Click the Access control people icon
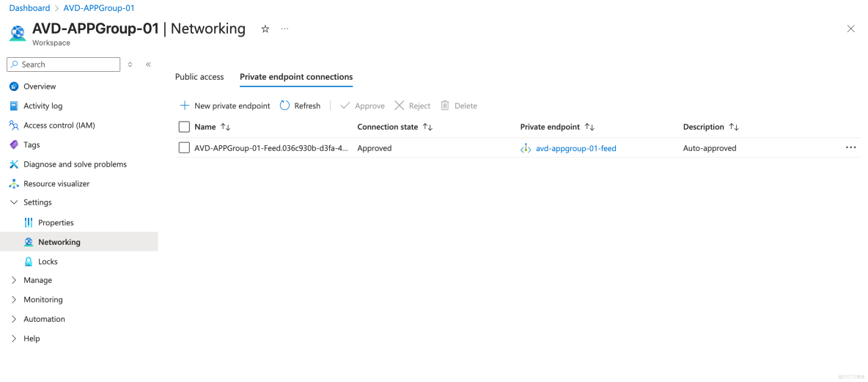The height and width of the screenshot is (382, 868). 14,125
